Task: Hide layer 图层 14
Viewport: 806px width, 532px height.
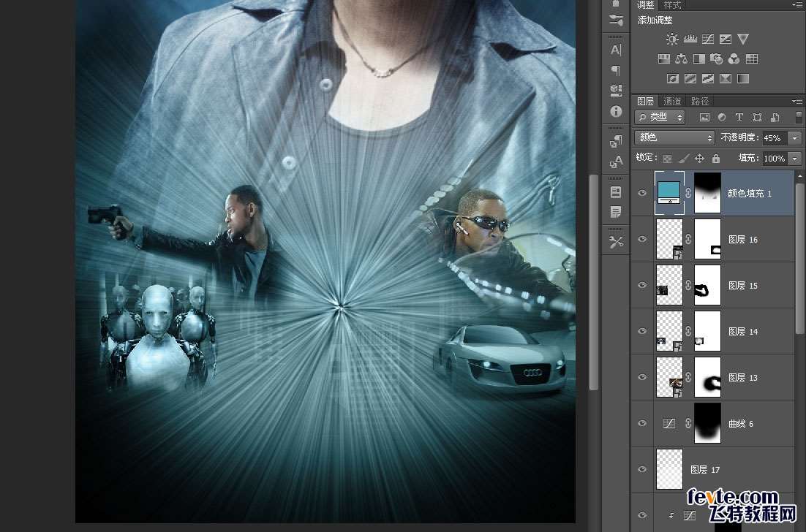Action: [x=642, y=331]
